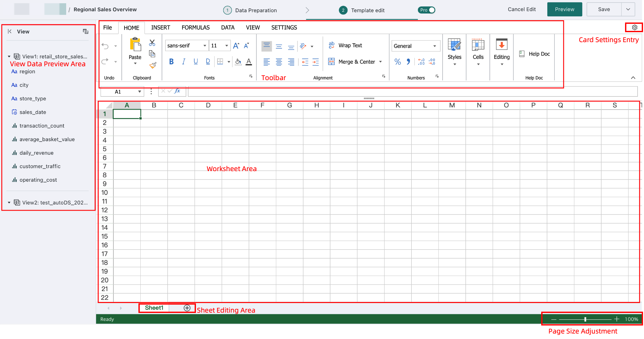Image resolution: width=644 pixels, height=339 pixels.
Task: Open the Save options dropdown arrow
Action: coord(628,9)
